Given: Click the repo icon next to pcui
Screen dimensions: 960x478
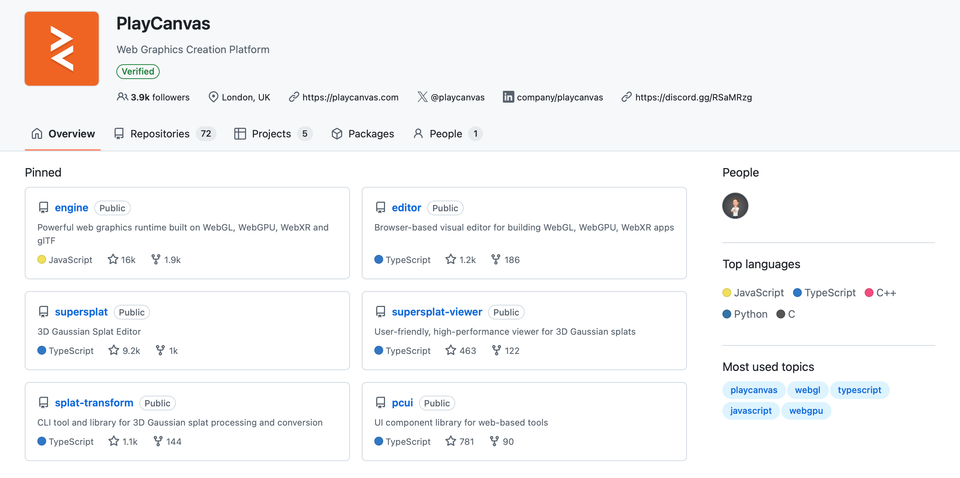Looking at the screenshot, I should (x=380, y=403).
